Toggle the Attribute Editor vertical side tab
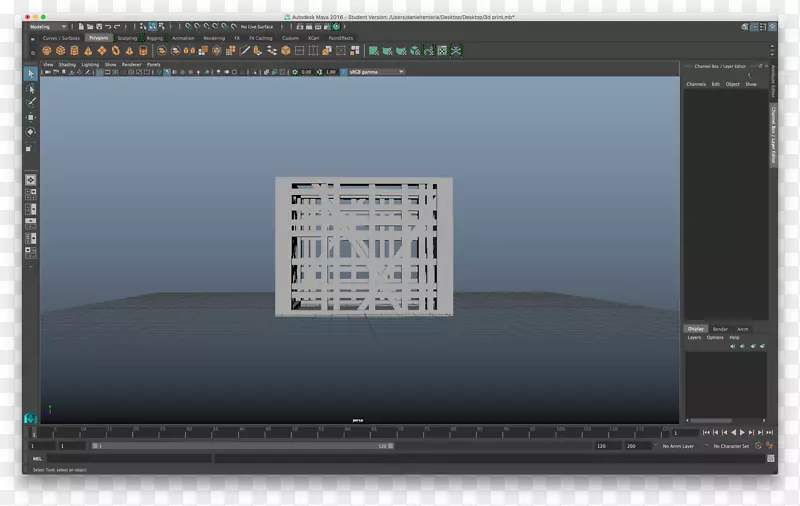This screenshot has width=800, height=506. (x=773, y=79)
